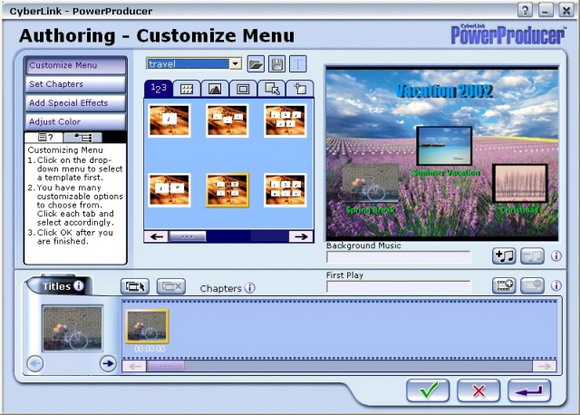Choose the three-button layout thumbnail

(x=227, y=121)
